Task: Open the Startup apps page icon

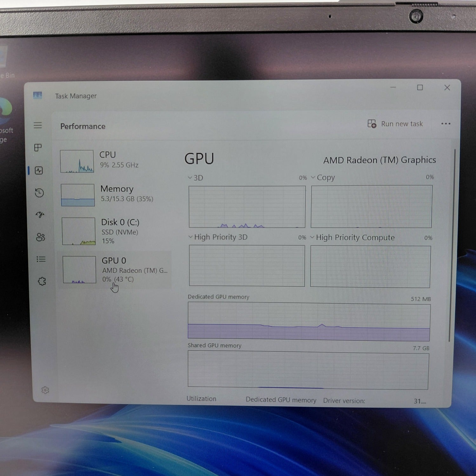Action: coord(40,215)
